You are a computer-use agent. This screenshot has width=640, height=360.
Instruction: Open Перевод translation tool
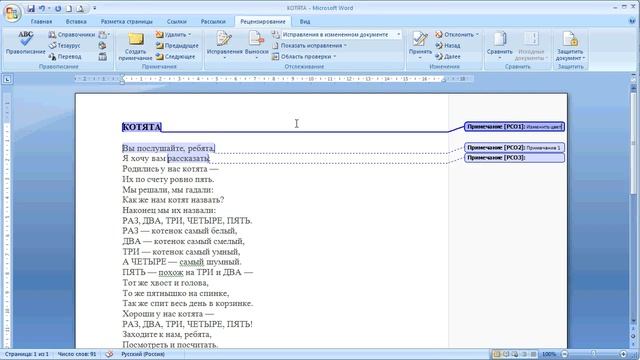(65, 57)
